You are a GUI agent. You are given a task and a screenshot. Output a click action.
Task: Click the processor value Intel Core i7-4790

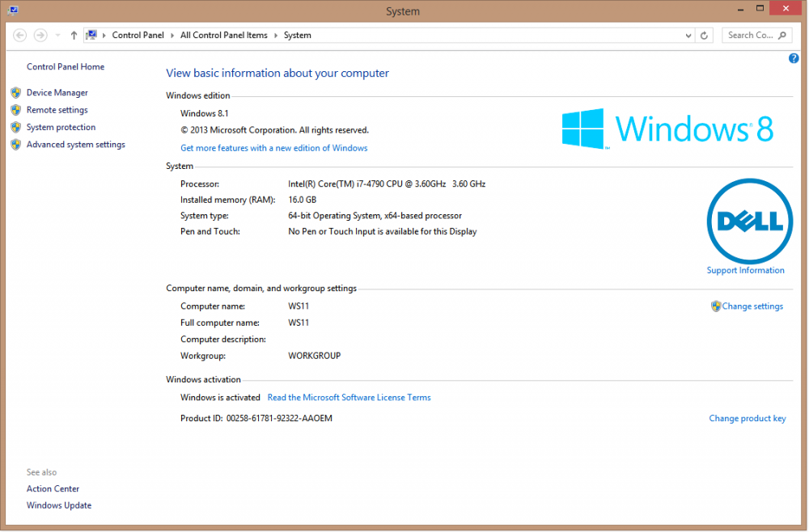387,184
